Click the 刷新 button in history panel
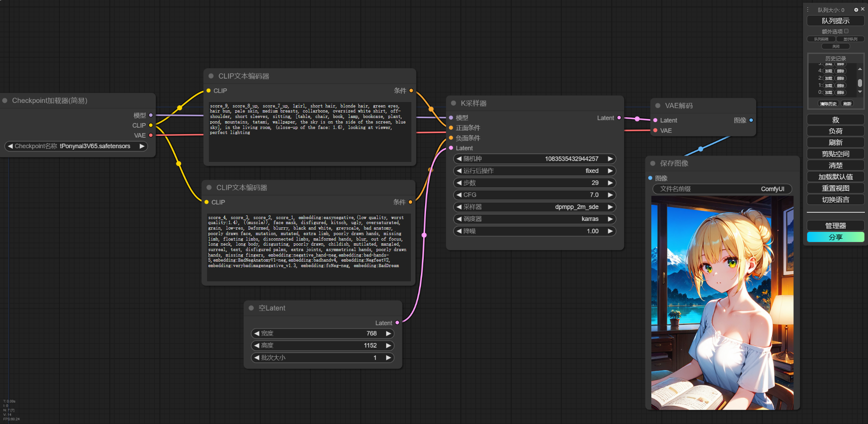The image size is (868, 424). click(x=847, y=104)
